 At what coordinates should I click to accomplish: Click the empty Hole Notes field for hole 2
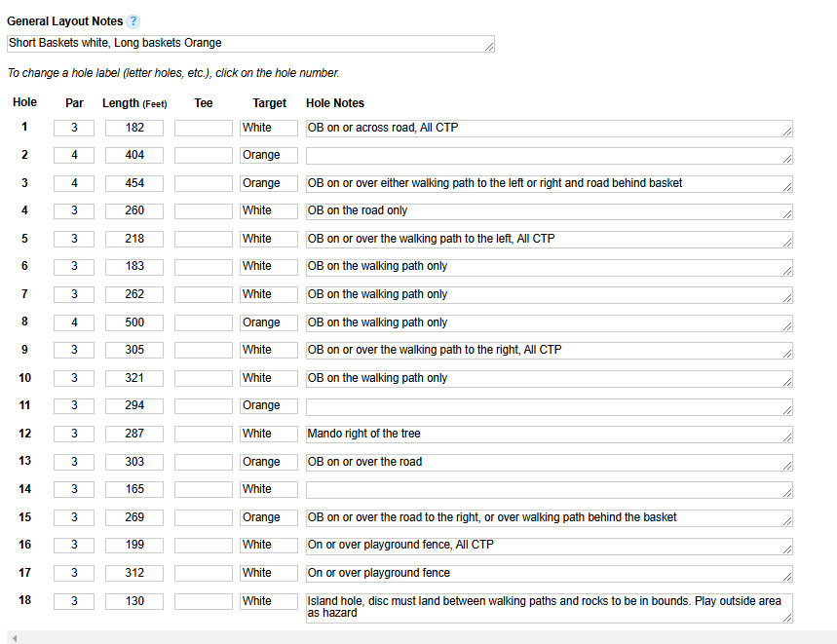click(x=550, y=156)
